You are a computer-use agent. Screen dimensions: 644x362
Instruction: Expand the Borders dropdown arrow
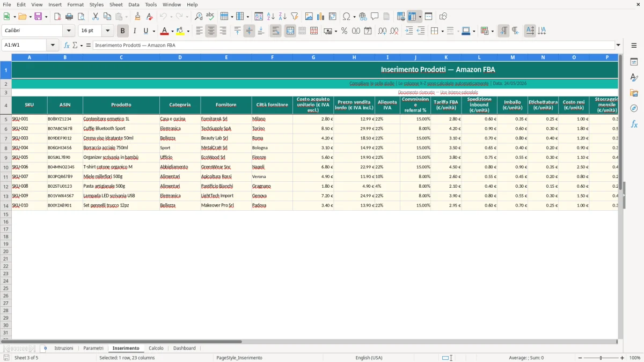pos(442,31)
